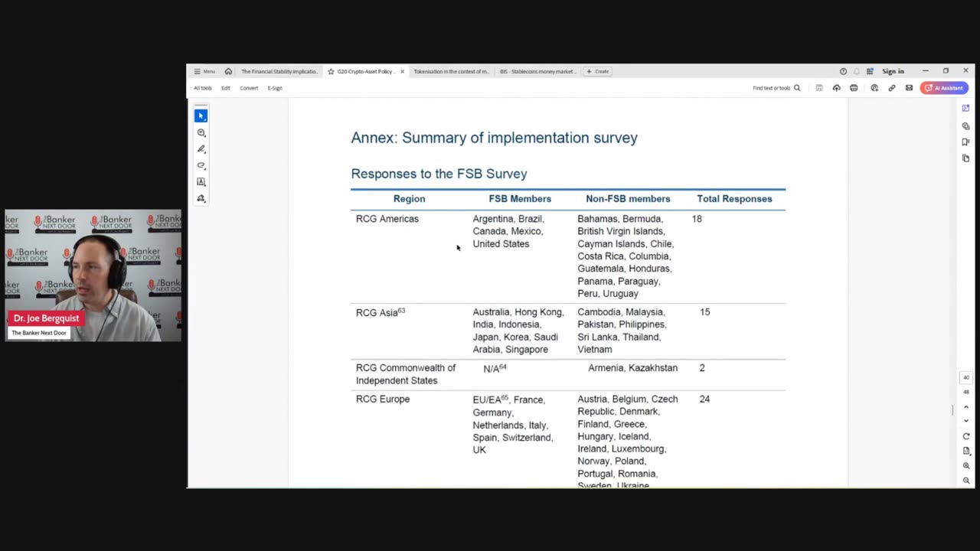The height and width of the screenshot is (551, 980).
Task: Select the arrow selection tool
Action: 201,116
